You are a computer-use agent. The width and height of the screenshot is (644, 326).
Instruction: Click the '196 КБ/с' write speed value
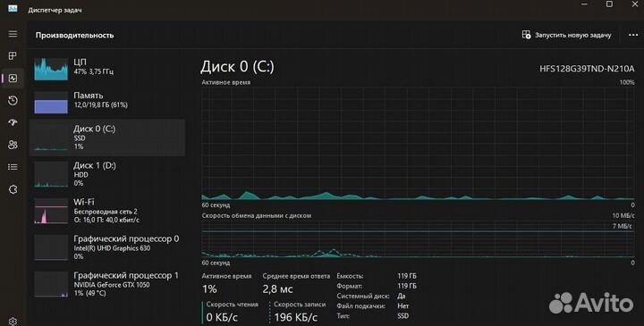(296, 317)
